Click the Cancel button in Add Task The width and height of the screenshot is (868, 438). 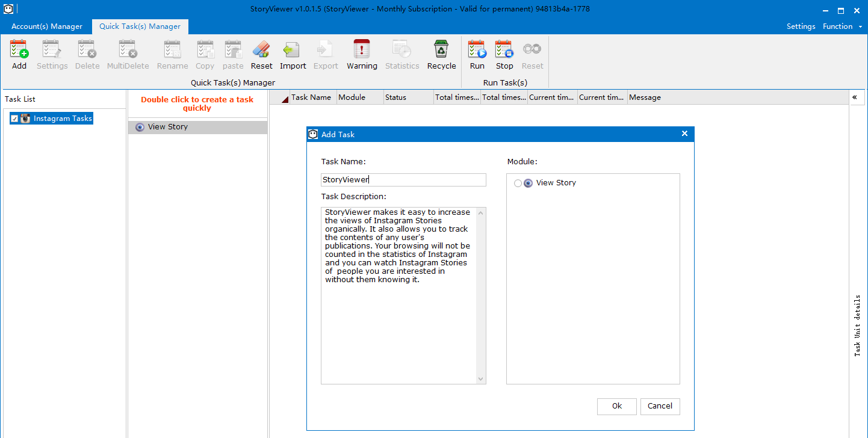click(x=660, y=406)
